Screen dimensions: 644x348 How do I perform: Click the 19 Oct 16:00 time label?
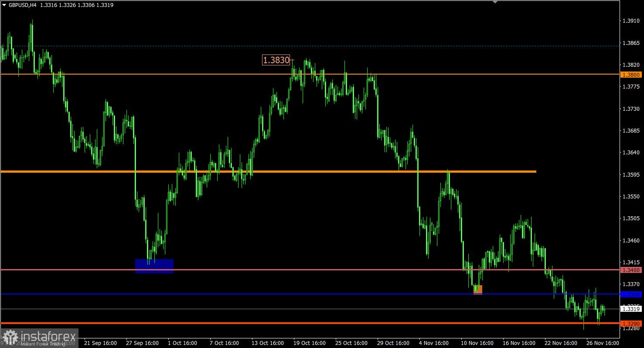(x=310, y=343)
